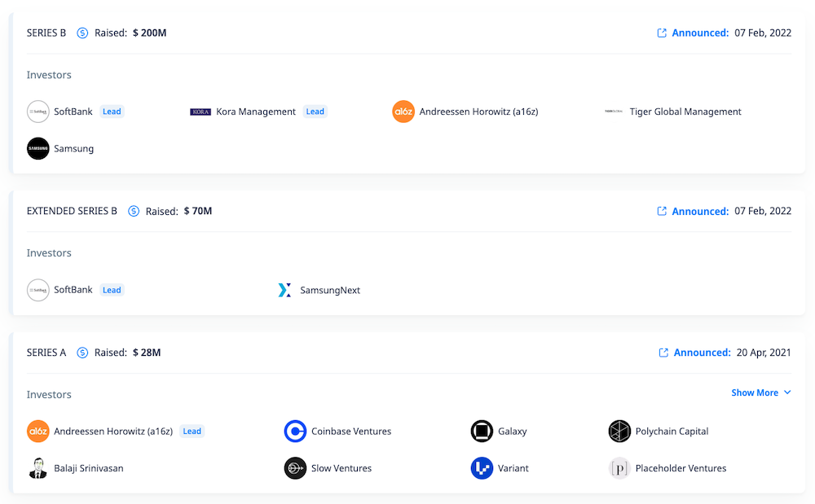Click the Kora Management logo
815x504 pixels.
coord(200,112)
